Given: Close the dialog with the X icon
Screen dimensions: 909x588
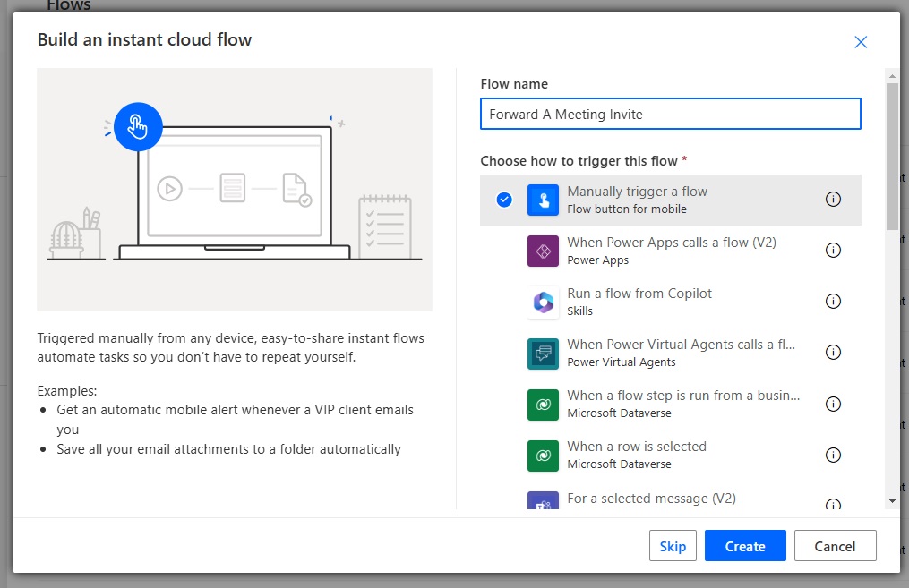Looking at the screenshot, I should [x=861, y=42].
